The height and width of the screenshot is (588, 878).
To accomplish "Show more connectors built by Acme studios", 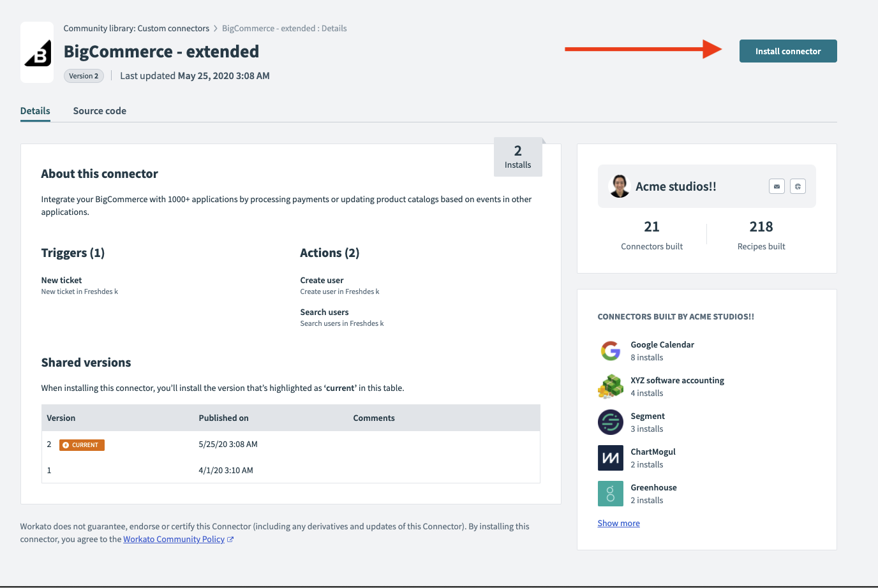I will pyautogui.click(x=618, y=523).
